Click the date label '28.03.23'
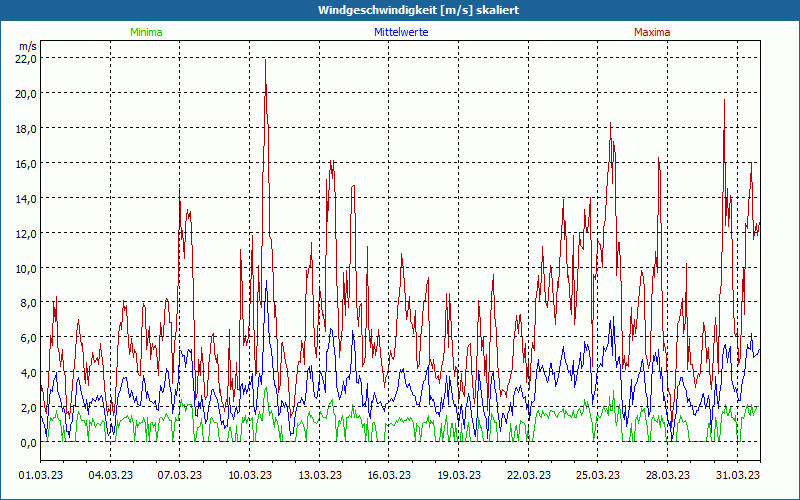This screenshot has height=500, width=800. click(x=667, y=476)
